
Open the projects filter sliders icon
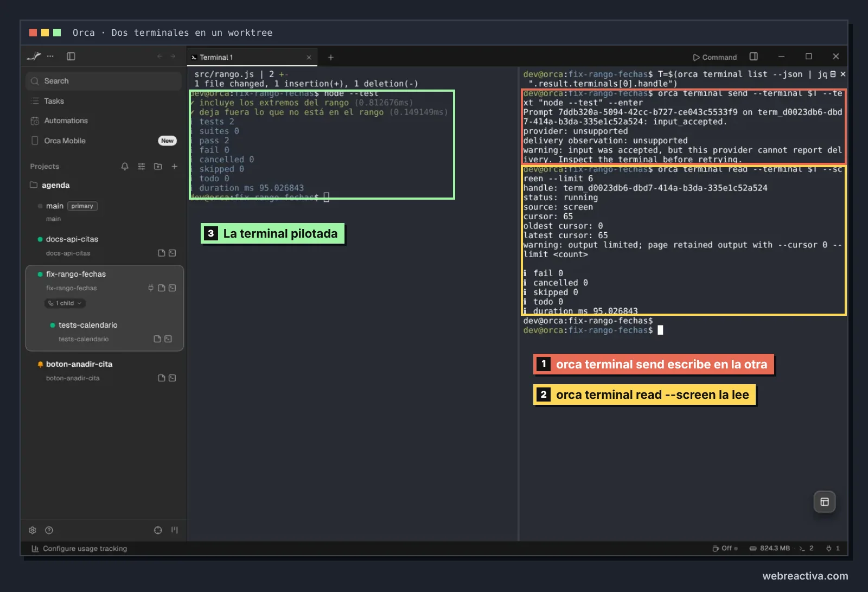142,167
